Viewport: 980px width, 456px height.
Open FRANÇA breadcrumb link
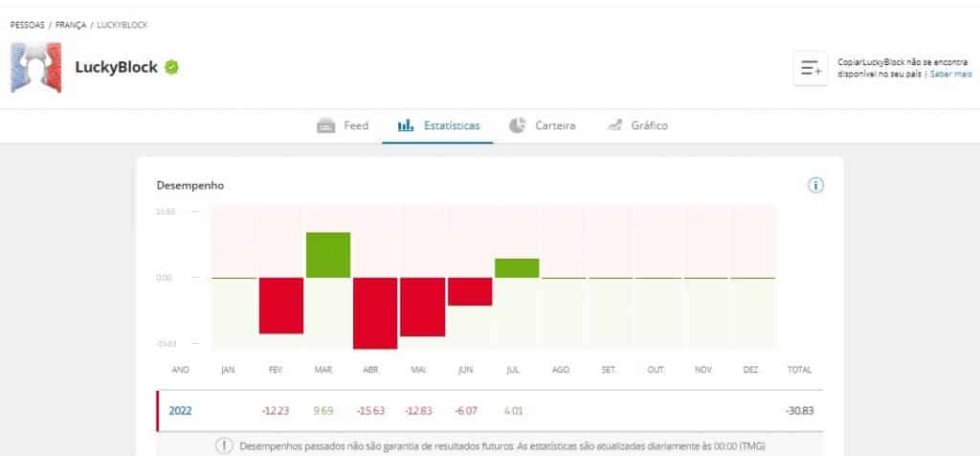pos(71,24)
